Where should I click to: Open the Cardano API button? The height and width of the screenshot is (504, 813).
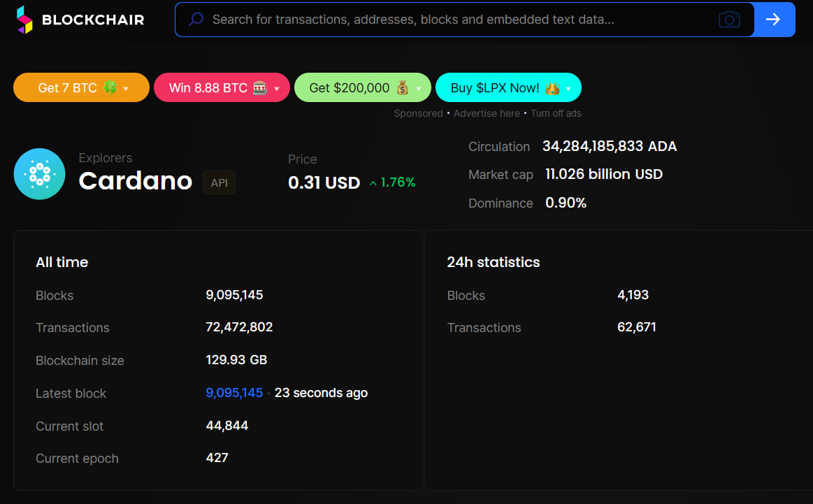coord(220,182)
